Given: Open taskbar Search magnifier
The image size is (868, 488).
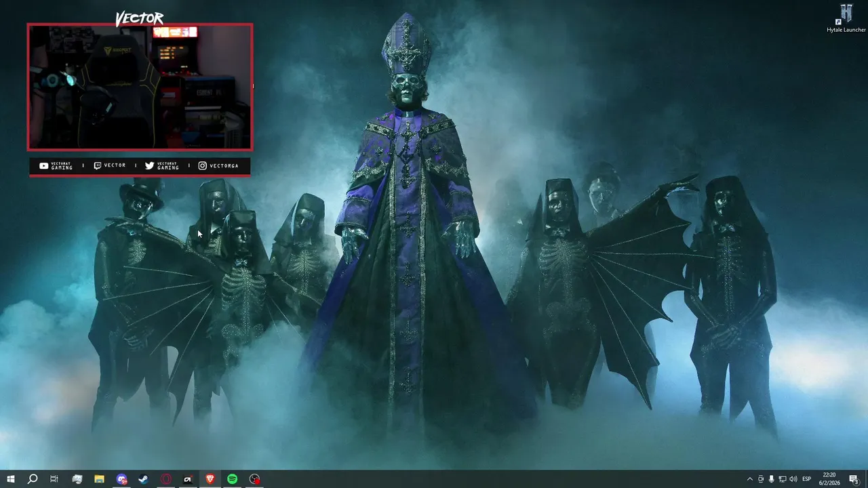Looking at the screenshot, I should [33, 479].
